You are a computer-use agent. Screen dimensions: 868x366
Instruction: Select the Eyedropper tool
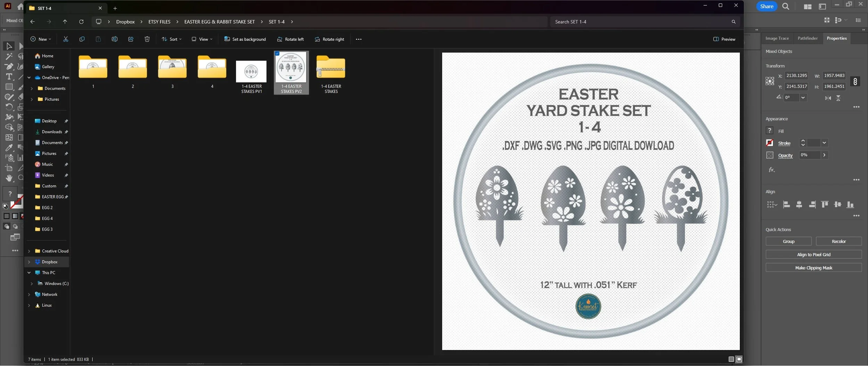coord(9,147)
